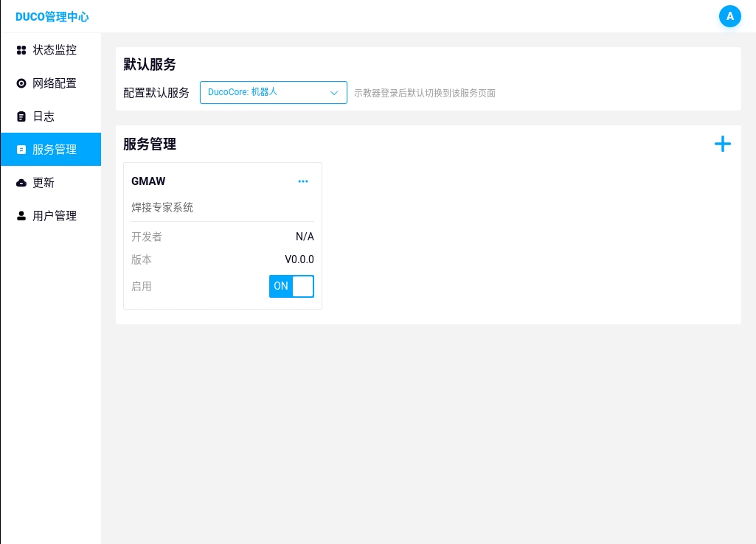Open the user avatar A menu
This screenshot has height=544, width=756.
tap(729, 16)
